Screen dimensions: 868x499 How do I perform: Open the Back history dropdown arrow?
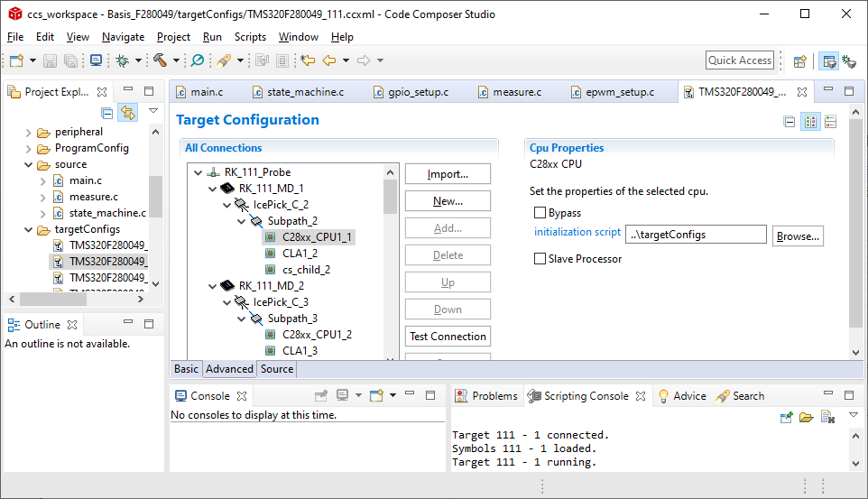tap(346, 60)
